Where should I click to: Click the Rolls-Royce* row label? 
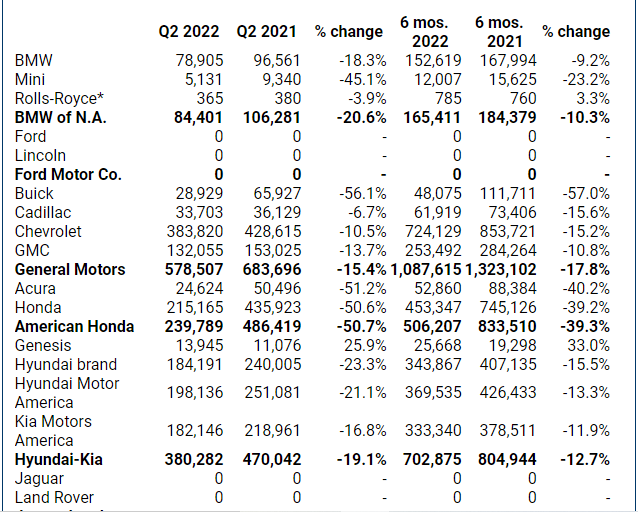(55, 98)
